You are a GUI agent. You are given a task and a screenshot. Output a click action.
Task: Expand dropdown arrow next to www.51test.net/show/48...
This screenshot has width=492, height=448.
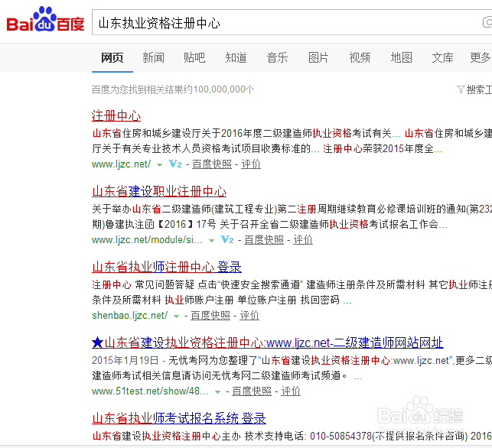pos(217,392)
